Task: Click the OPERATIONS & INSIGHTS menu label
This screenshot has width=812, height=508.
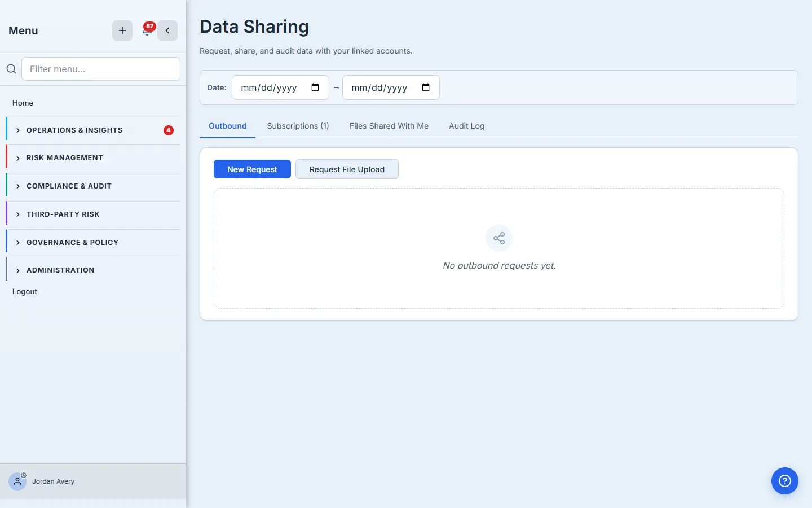Action: coord(74,130)
